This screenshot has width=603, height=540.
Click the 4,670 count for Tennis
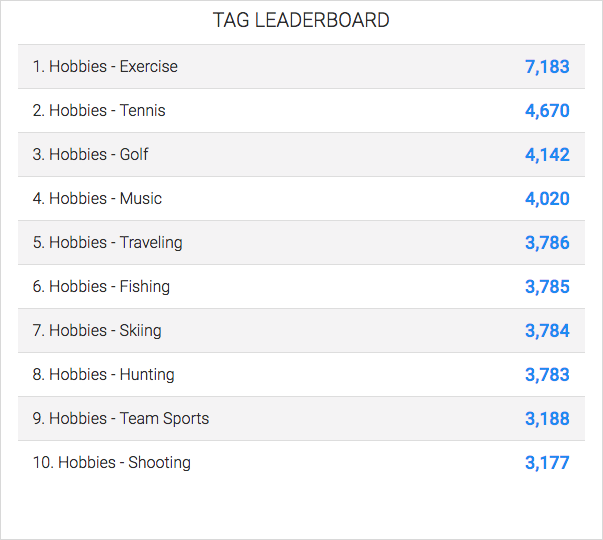[547, 111]
